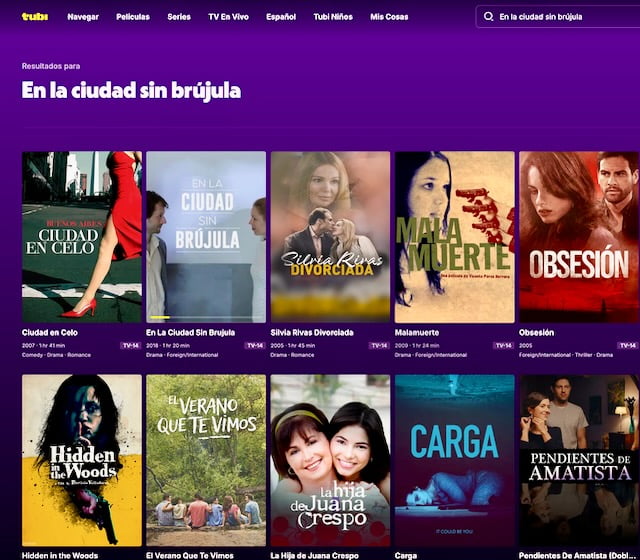
Task: Open TV En Vivo
Action: pos(228,17)
